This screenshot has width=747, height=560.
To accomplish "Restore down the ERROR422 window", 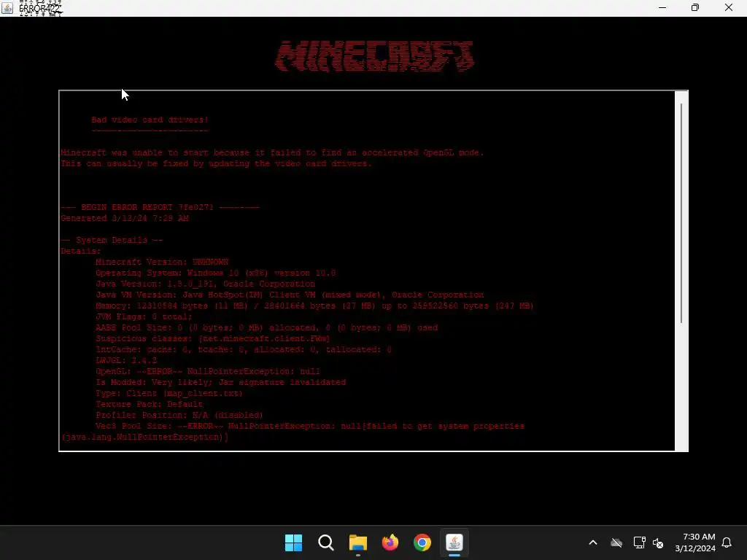I will (695, 7).
